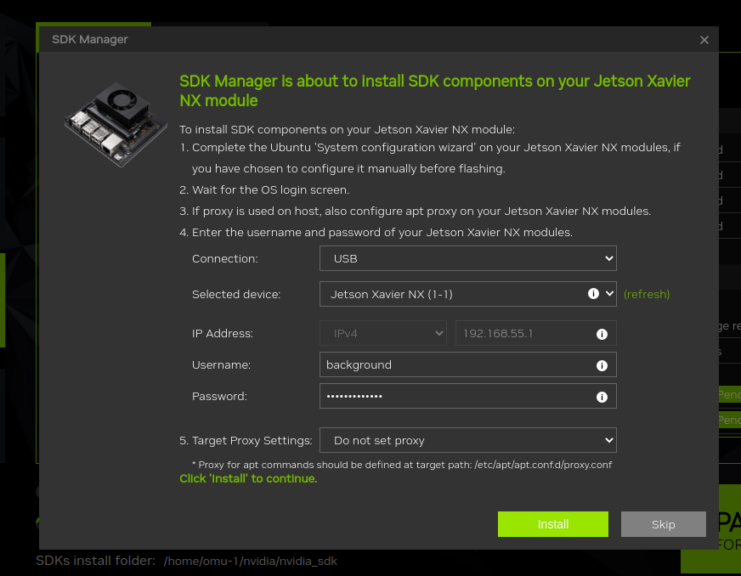Open Target Proxy Settings dropdown
The image size is (741, 576).
click(x=468, y=440)
